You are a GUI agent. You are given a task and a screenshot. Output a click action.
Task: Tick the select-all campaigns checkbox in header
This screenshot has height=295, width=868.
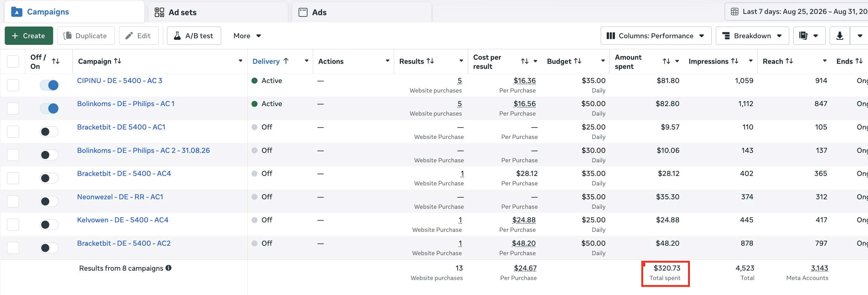pos(13,61)
